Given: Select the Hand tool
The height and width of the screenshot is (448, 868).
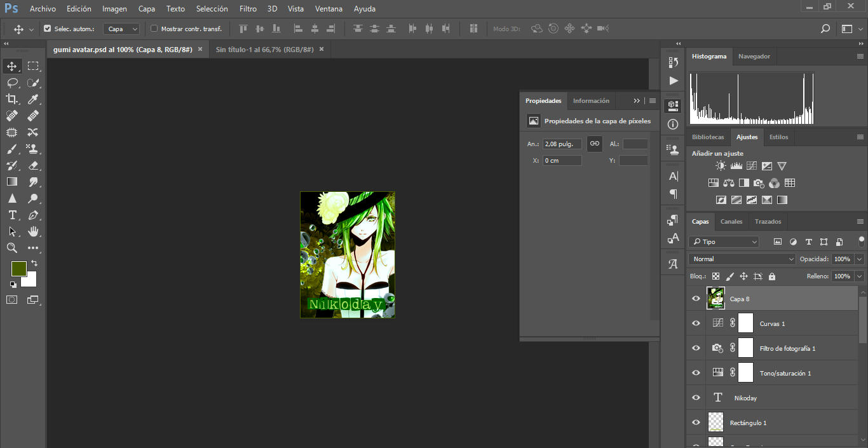Looking at the screenshot, I should pos(33,231).
